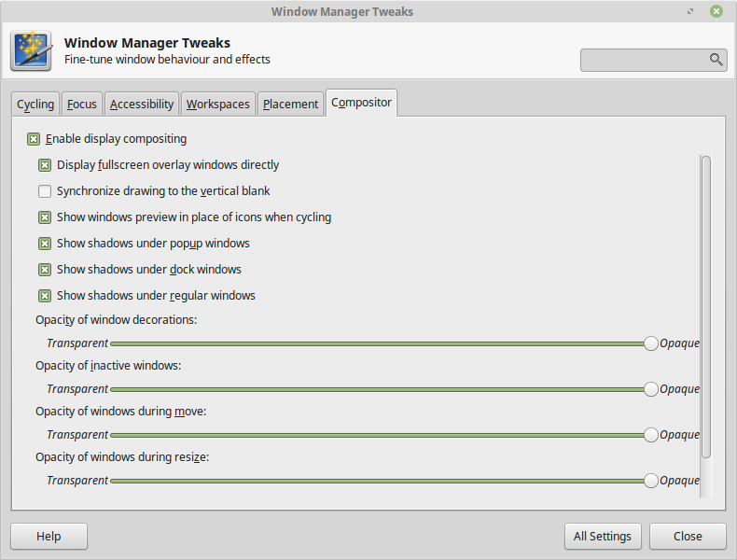Select the Accessibility tab
Screen dimensions: 737x560
[x=142, y=105]
